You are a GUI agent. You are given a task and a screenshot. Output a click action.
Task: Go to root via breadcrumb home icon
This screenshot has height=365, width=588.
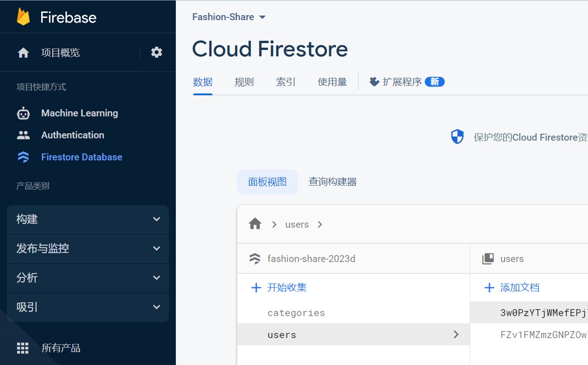(255, 224)
